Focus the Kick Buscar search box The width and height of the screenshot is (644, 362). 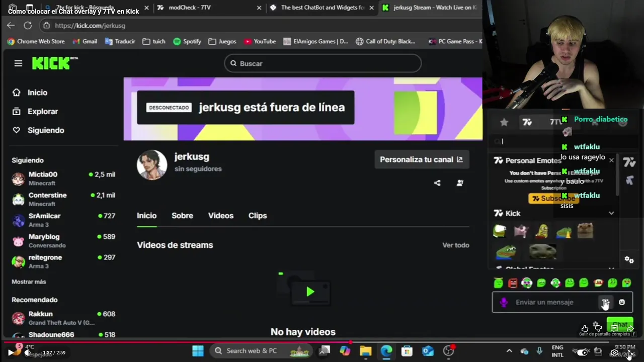(x=323, y=63)
